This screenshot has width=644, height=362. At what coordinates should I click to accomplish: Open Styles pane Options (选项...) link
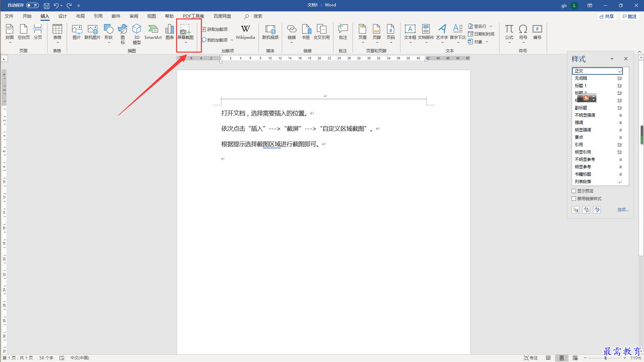pos(623,210)
